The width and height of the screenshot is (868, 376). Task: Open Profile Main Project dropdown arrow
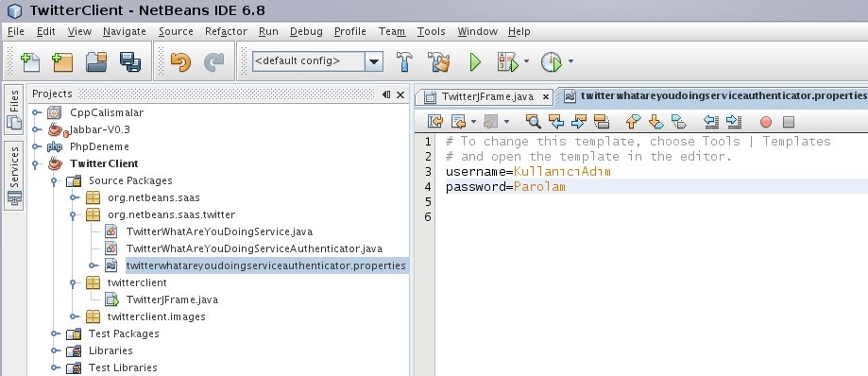[570, 61]
